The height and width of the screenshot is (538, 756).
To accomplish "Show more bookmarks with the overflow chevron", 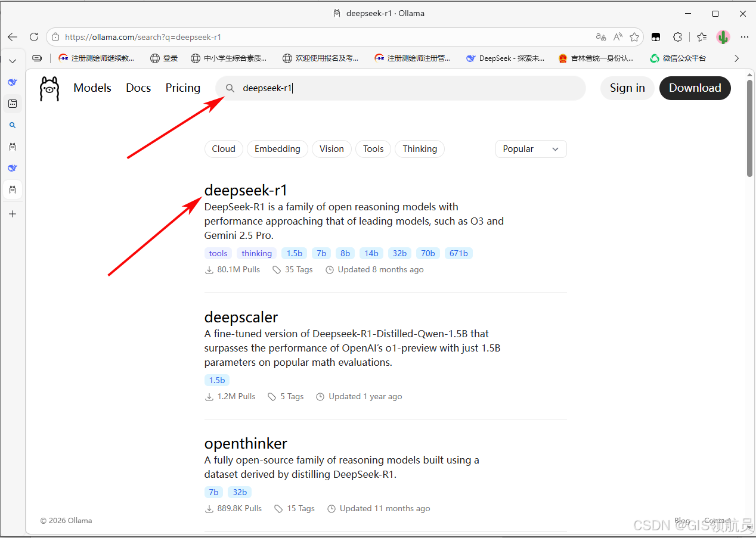I will pyautogui.click(x=736, y=58).
